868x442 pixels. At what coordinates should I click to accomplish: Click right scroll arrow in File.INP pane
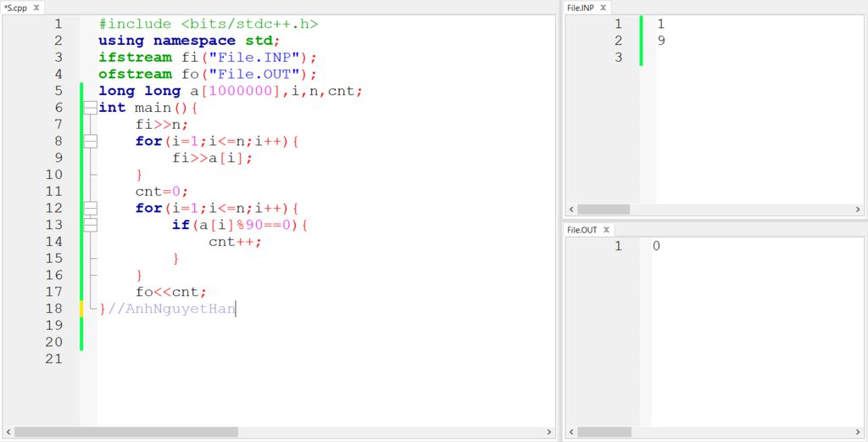point(858,210)
